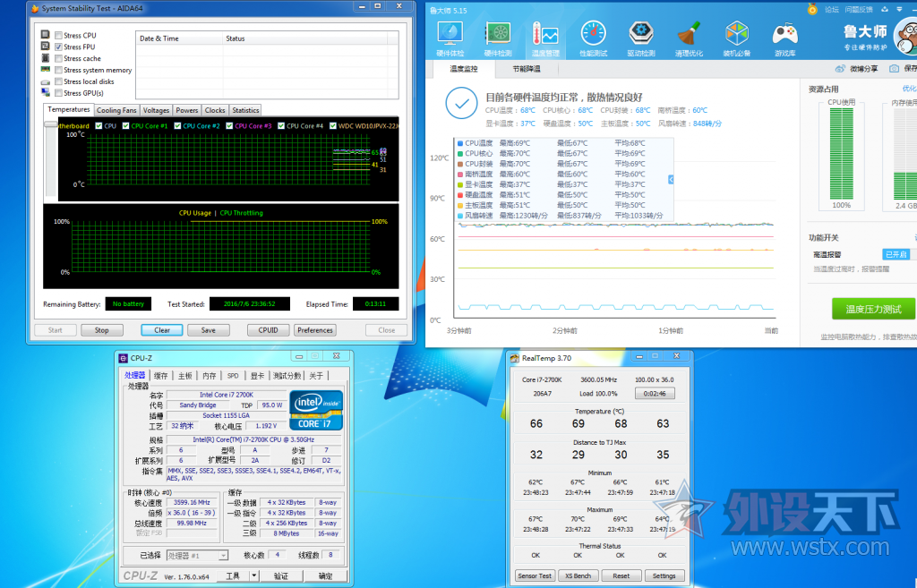
Task: Click the small collapse arrow on the temperature legend
Action: tap(671, 179)
